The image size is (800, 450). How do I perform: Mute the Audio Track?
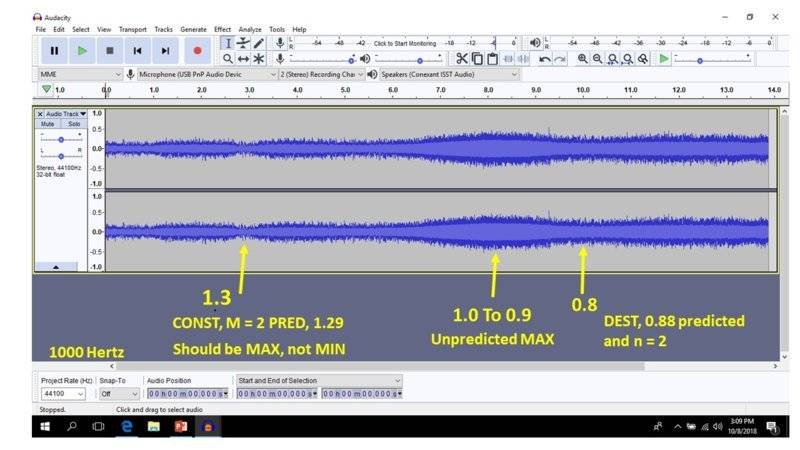click(x=48, y=124)
